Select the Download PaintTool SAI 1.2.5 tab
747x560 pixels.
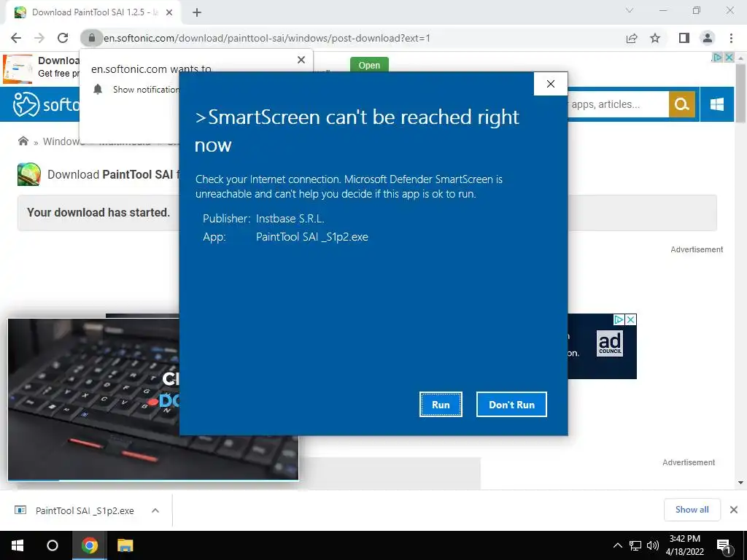(x=93, y=12)
